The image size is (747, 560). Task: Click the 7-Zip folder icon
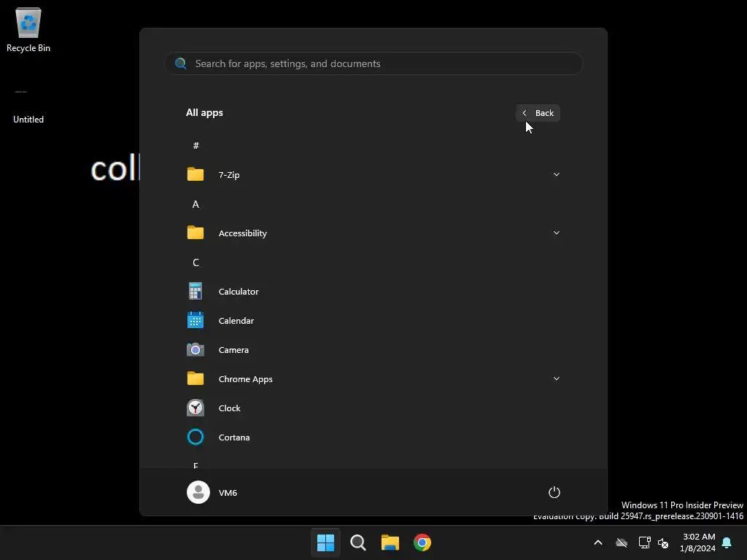point(196,175)
